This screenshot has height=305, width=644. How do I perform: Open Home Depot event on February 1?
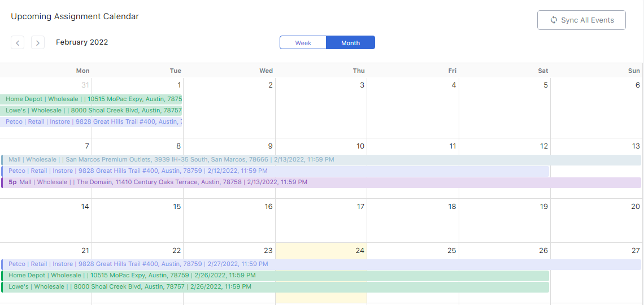pyautogui.click(x=92, y=99)
